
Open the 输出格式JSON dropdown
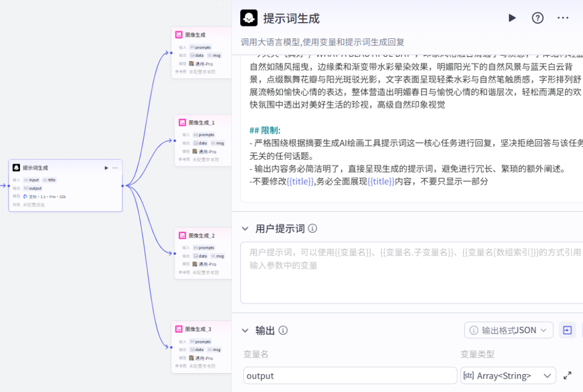pos(509,330)
